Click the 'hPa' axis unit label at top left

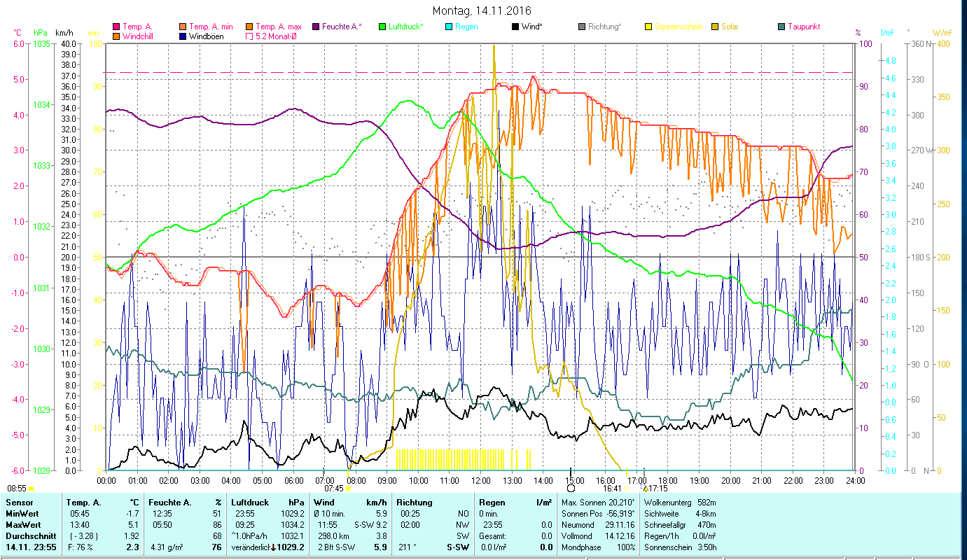tap(41, 33)
